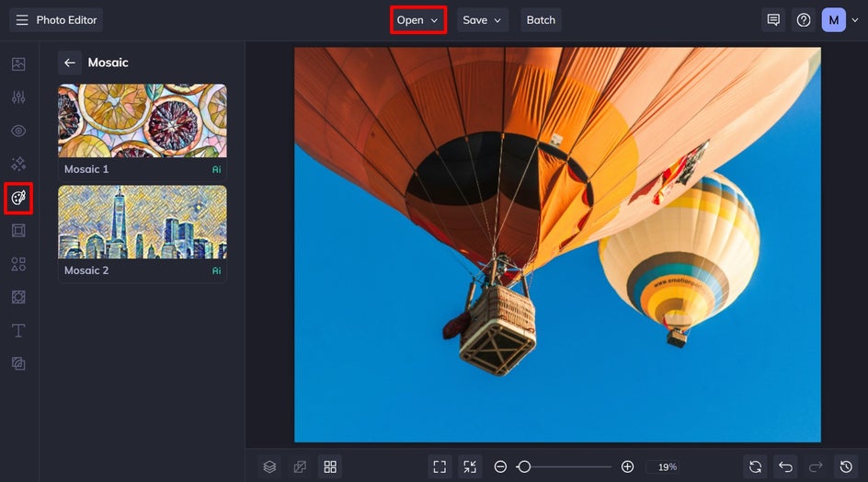
Task: Select the Text tool icon
Action: (18, 331)
